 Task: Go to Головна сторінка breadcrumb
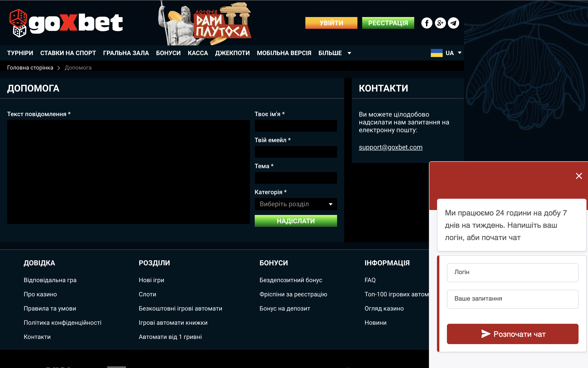click(30, 68)
